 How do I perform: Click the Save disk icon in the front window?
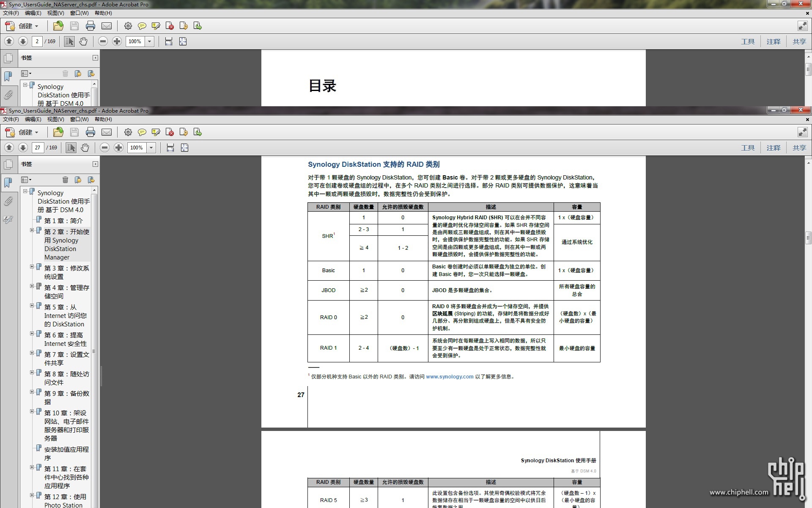click(74, 133)
